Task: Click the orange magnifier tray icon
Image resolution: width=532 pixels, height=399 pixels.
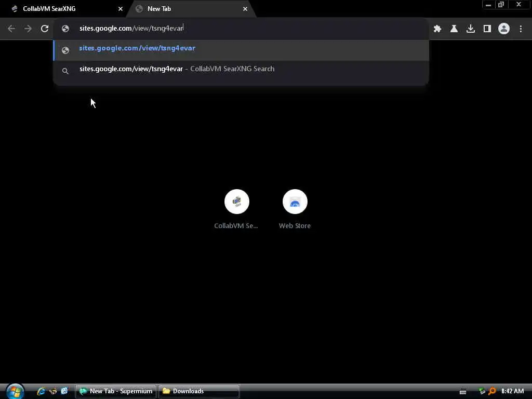Action: [x=491, y=391]
